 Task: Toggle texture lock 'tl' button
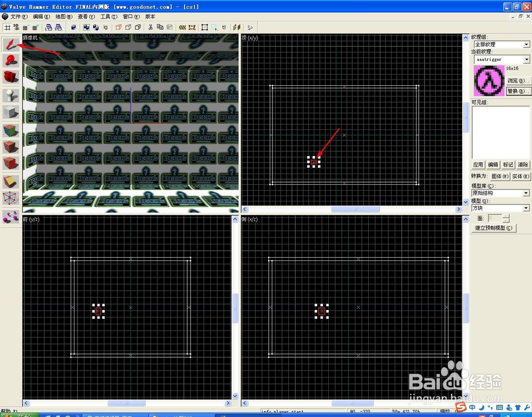224,28
